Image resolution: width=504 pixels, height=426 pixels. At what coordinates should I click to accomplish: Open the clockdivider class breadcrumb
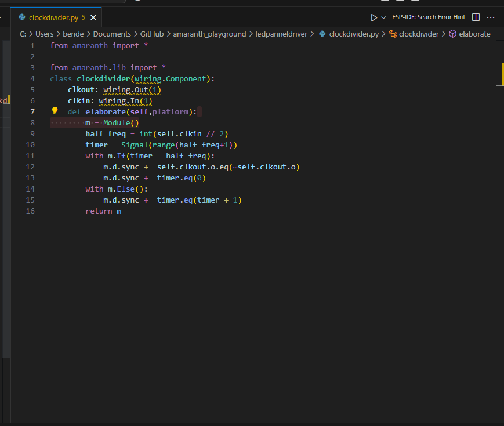tap(418, 34)
